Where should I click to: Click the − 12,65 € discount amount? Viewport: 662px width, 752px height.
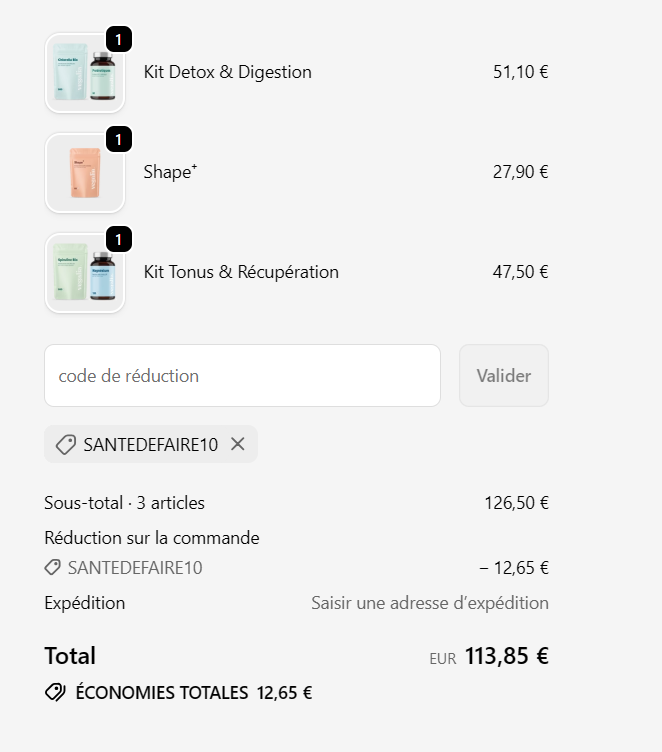(514, 568)
